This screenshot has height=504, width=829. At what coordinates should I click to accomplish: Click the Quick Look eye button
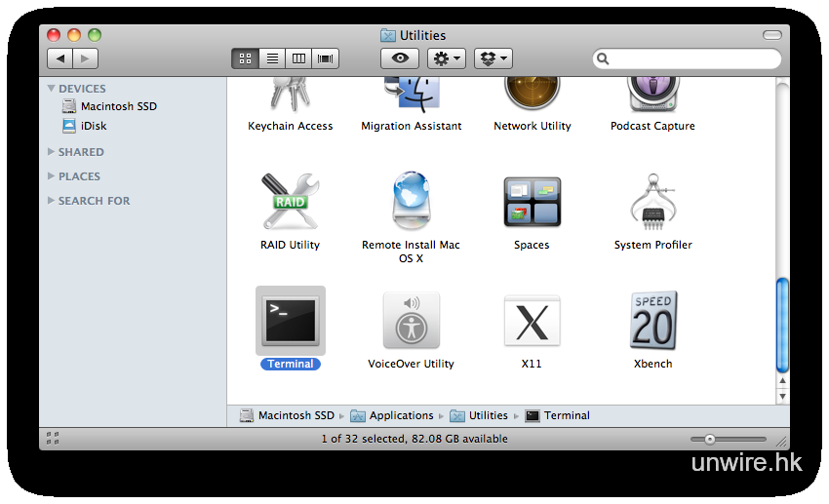pyautogui.click(x=400, y=58)
